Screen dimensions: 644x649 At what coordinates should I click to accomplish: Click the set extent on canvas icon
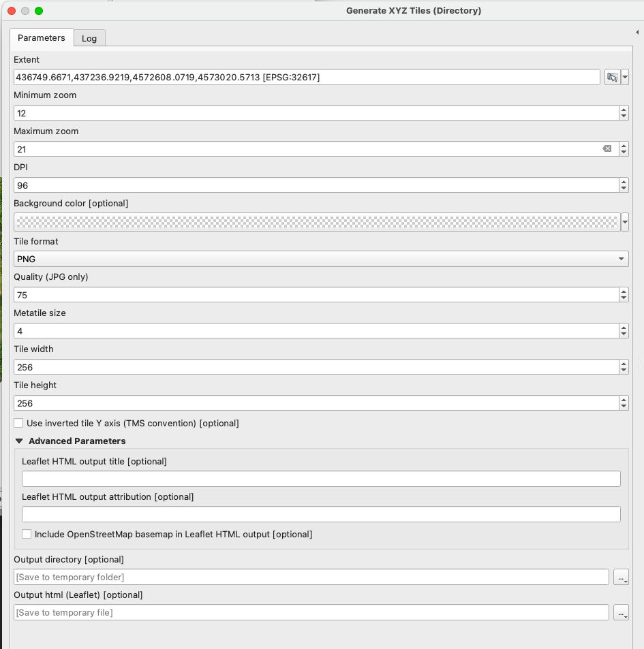612,77
